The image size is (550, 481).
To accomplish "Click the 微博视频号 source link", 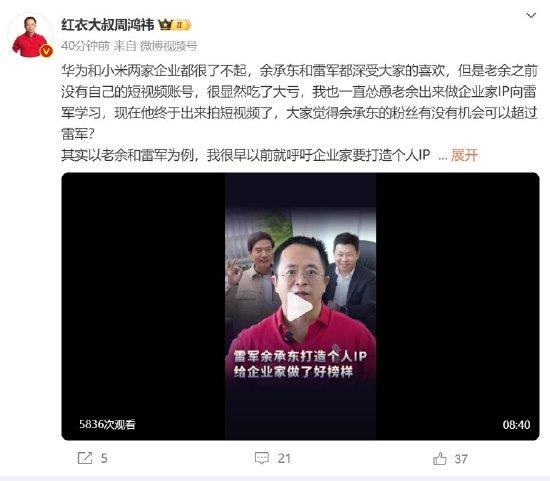I will click(169, 46).
